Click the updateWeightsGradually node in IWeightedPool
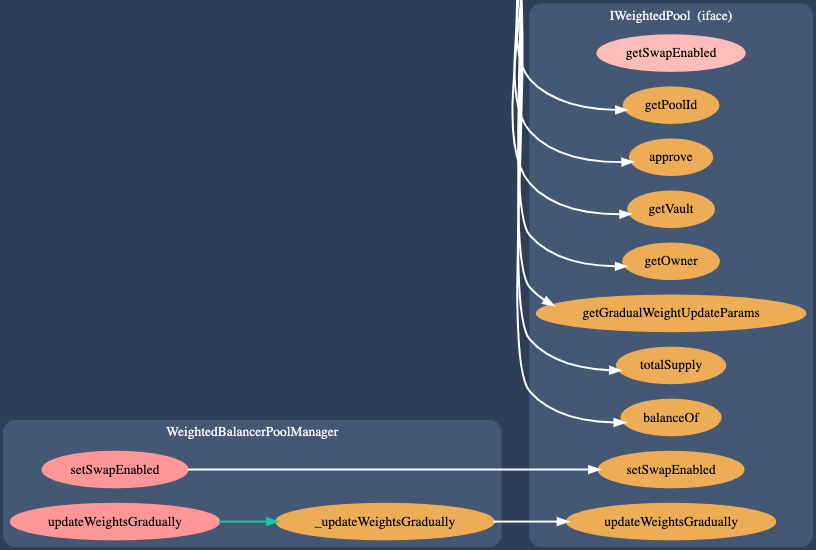 (x=671, y=521)
